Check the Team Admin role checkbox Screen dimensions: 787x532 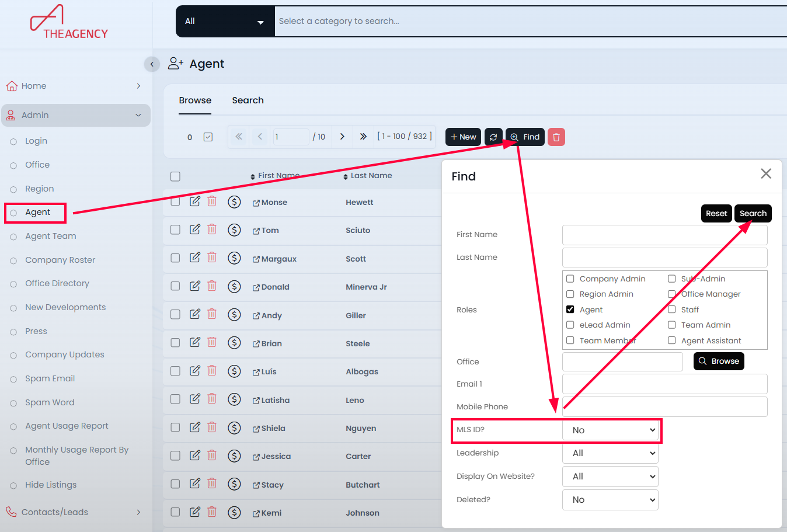672,325
